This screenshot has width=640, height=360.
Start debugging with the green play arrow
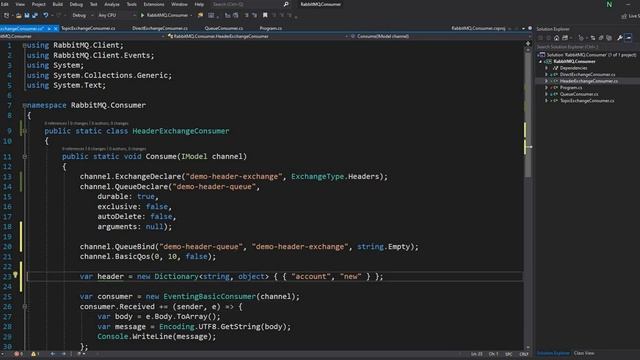(x=142, y=16)
